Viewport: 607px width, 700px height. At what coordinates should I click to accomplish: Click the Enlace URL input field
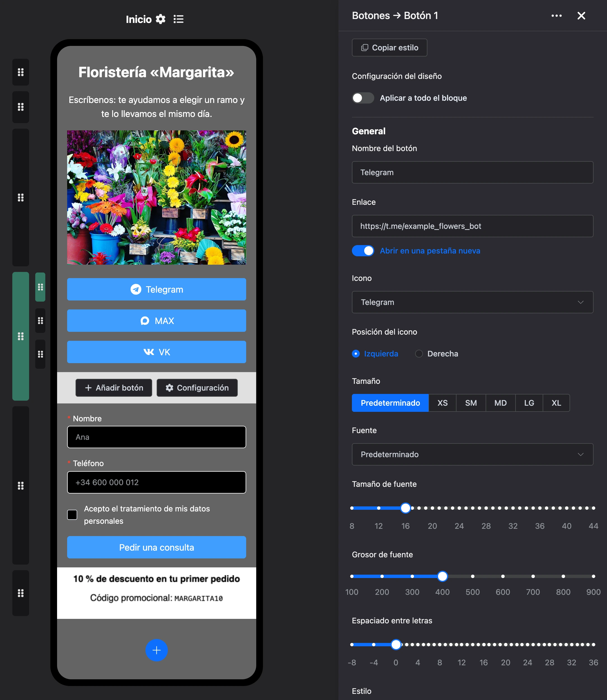[472, 226]
